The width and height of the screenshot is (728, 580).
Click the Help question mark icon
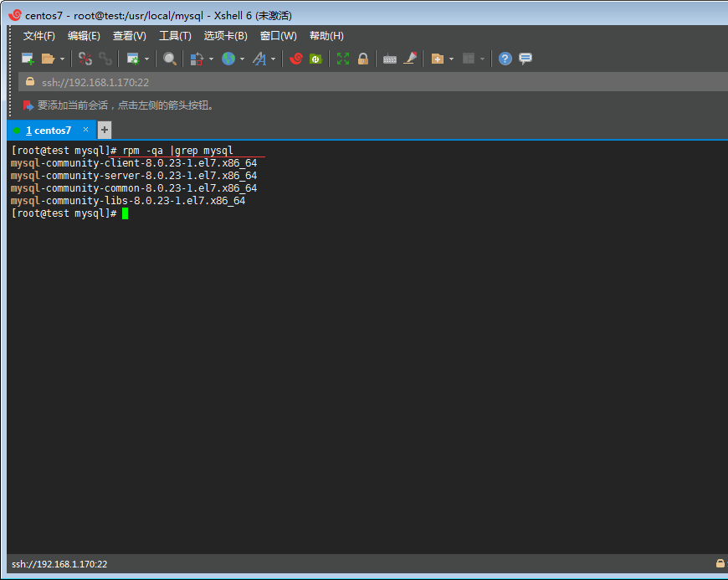[x=505, y=59]
